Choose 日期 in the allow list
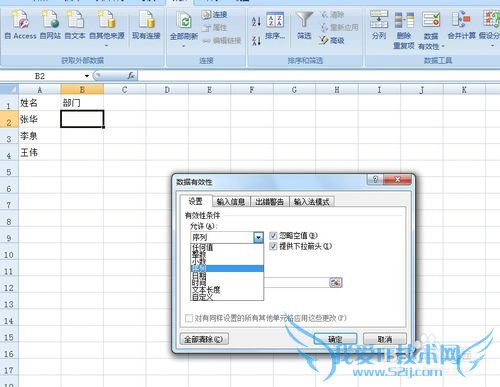The width and height of the screenshot is (500, 387). tap(227, 276)
